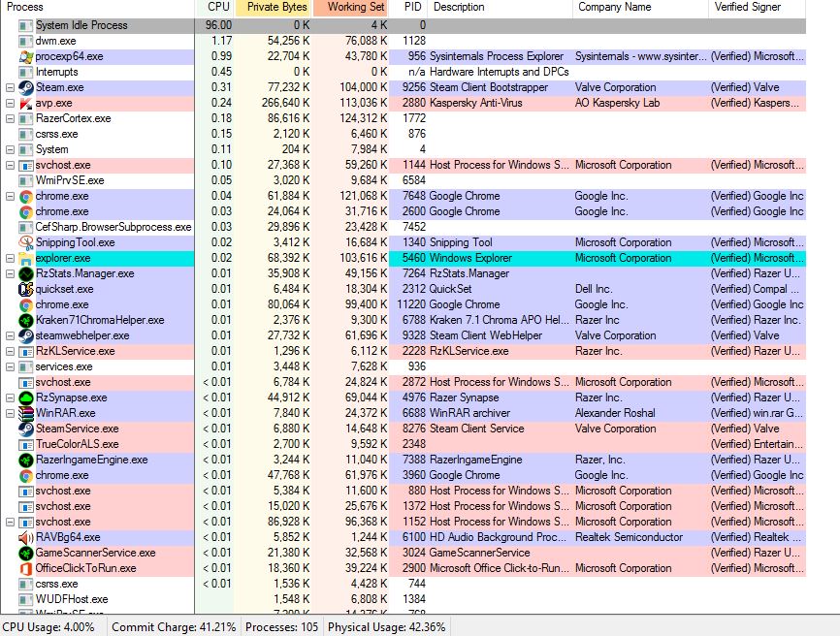Click the Realtek Semiconductor company cell
This screenshot has height=636, width=840.
pyautogui.click(x=629, y=537)
